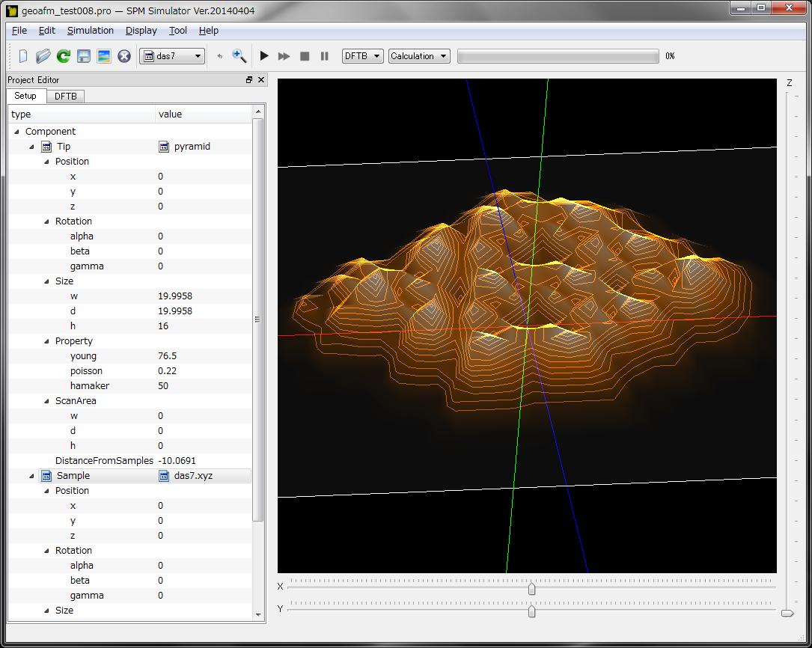Collapse Sample's Rotation node
The width and height of the screenshot is (812, 648).
click(46, 551)
